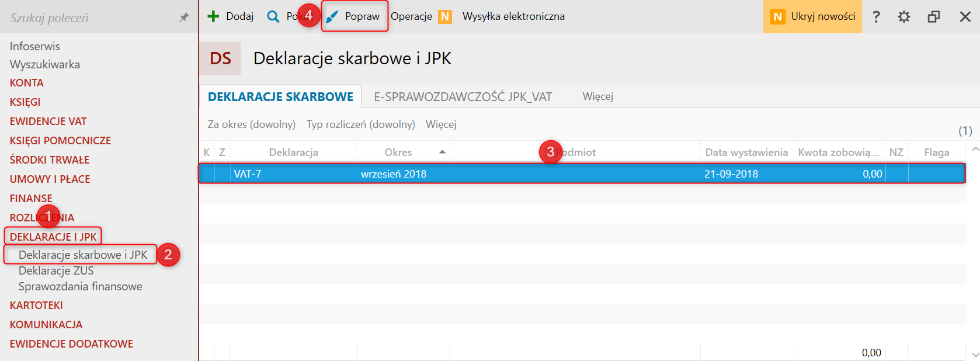Click the Deklaracja column header
980x361 pixels.
point(293,152)
